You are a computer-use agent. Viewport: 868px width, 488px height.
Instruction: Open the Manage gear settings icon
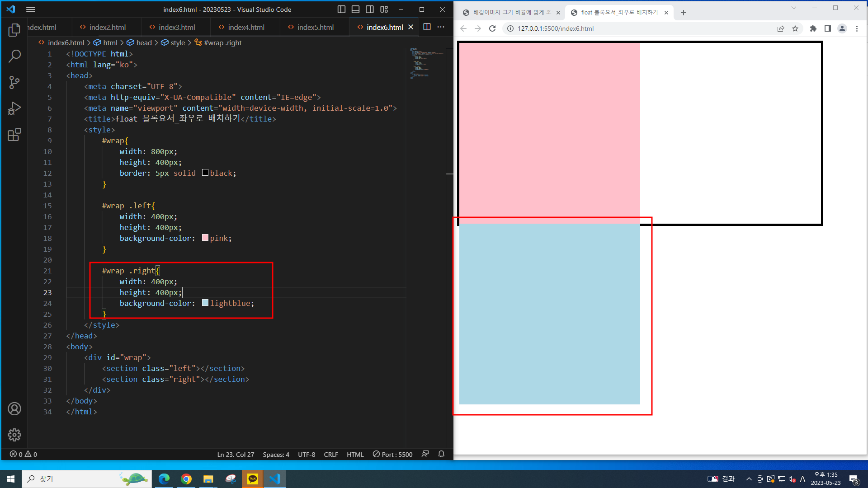pyautogui.click(x=14, y=435)
